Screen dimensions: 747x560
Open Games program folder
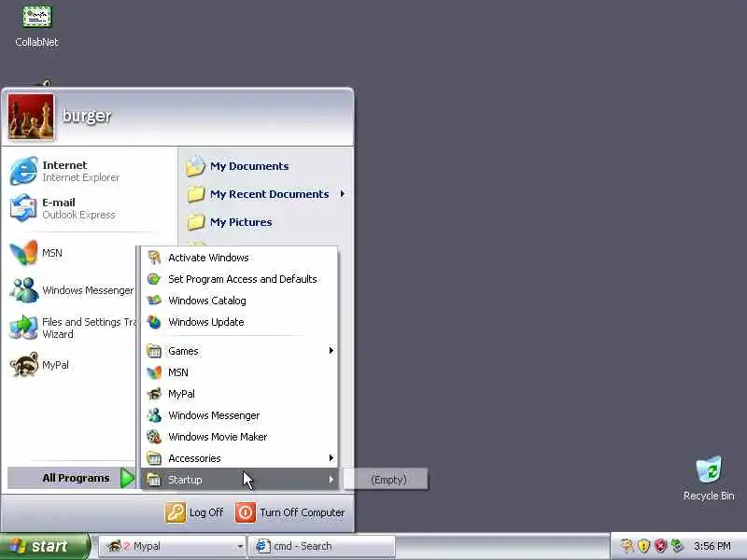pos(240,351)
